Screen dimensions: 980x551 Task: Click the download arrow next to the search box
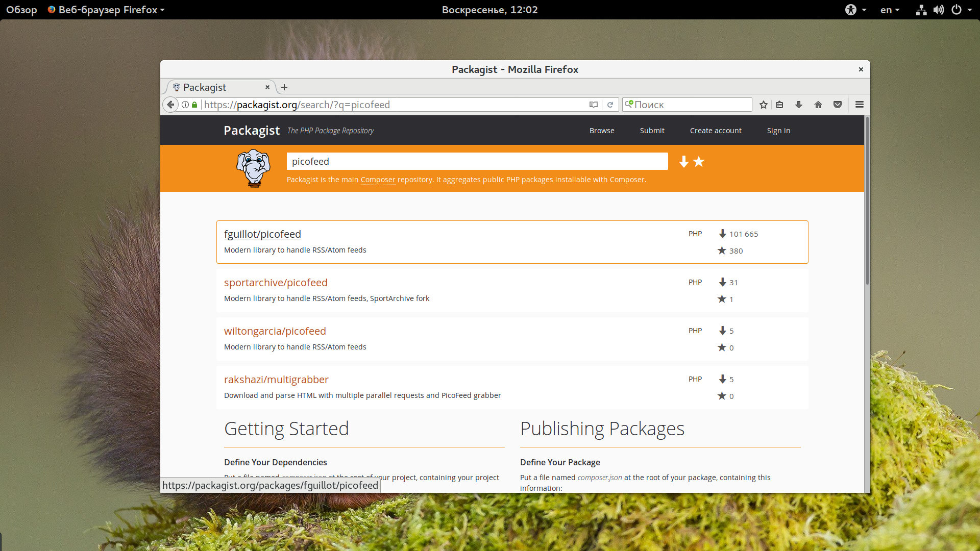pyautogui.click(x=684, y=162)
